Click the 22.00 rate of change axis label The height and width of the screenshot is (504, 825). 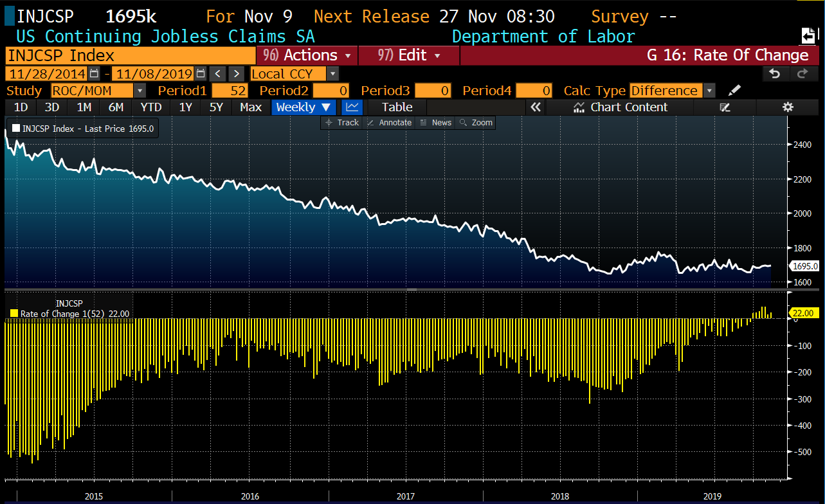tap(803, 313)
